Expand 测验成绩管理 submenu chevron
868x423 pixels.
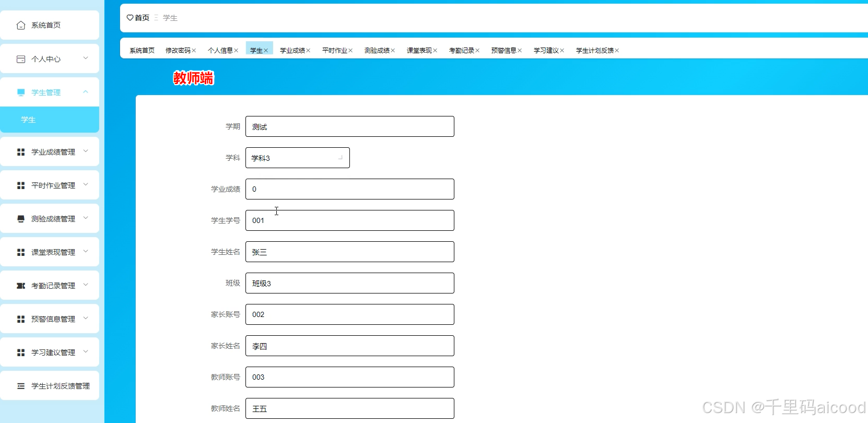pyautogui.click(x=86, y=218)
